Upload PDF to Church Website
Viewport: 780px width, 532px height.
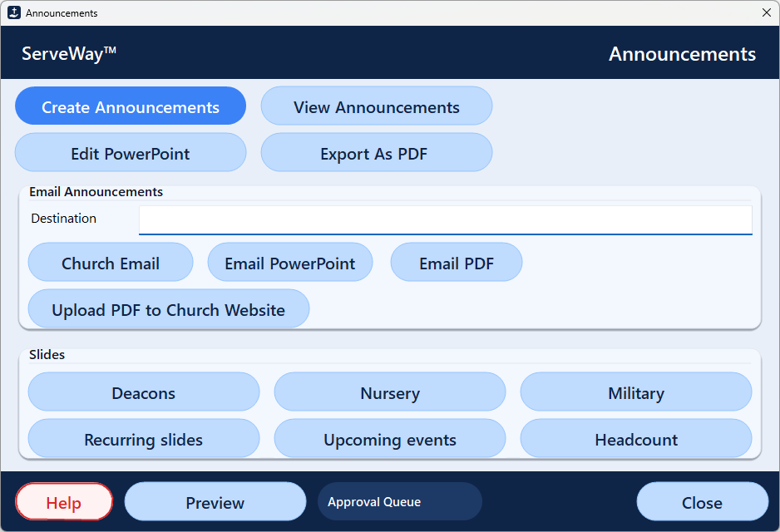(x=169, y=308)
